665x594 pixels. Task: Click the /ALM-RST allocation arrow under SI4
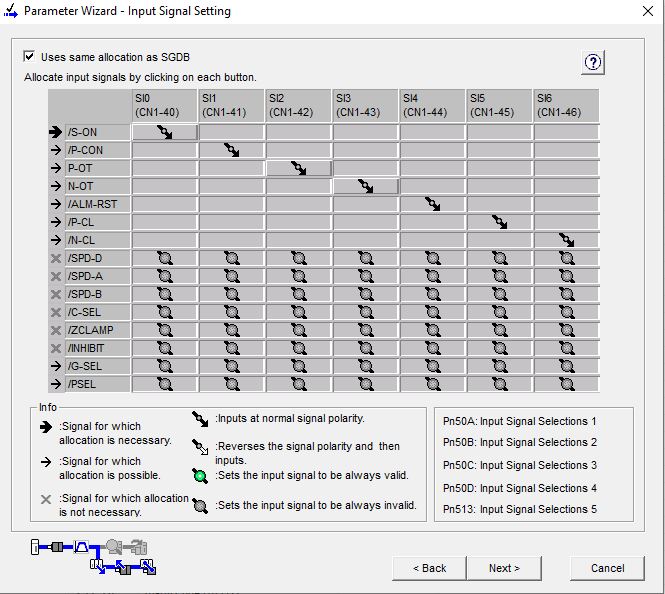(x=433, y=204)
